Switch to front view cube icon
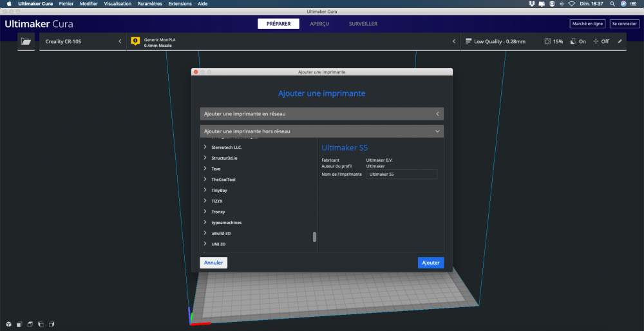 pos(19,324)
